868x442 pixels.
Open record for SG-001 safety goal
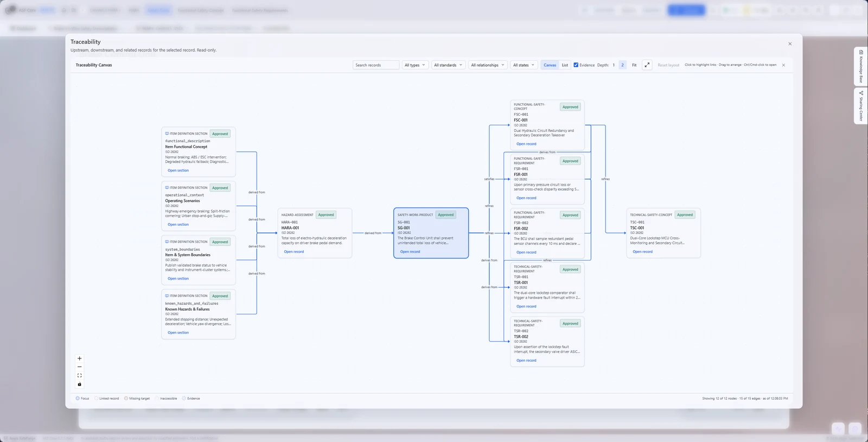click(x=410, y=251)
